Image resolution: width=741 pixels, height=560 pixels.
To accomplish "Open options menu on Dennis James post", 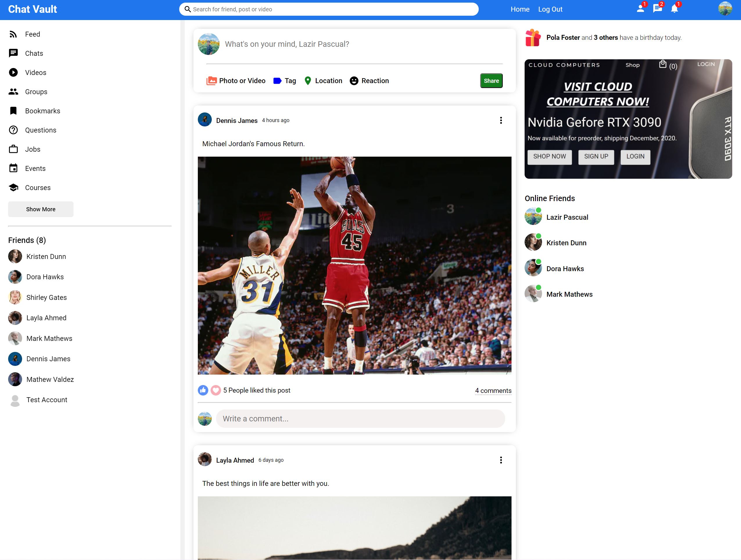I will coord(501,120).
